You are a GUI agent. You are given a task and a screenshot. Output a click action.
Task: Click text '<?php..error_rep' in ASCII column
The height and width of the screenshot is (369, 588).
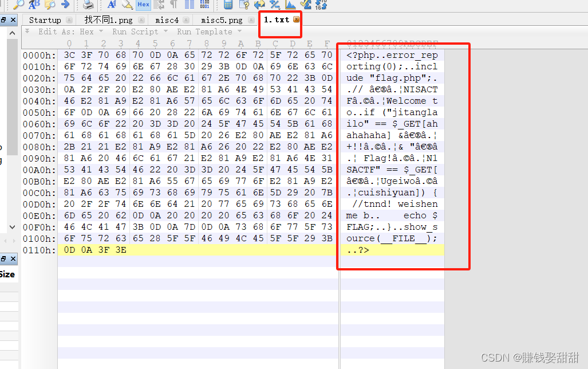392,55
